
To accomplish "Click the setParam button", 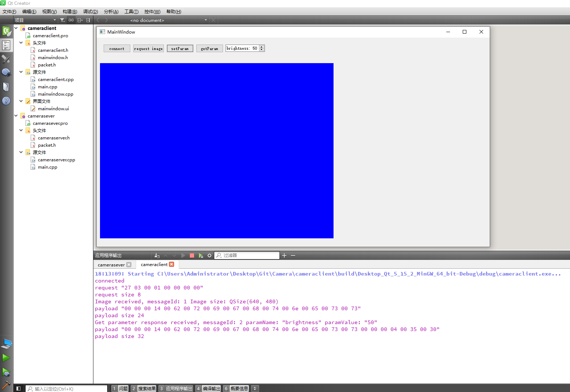I will pos(180,49).
